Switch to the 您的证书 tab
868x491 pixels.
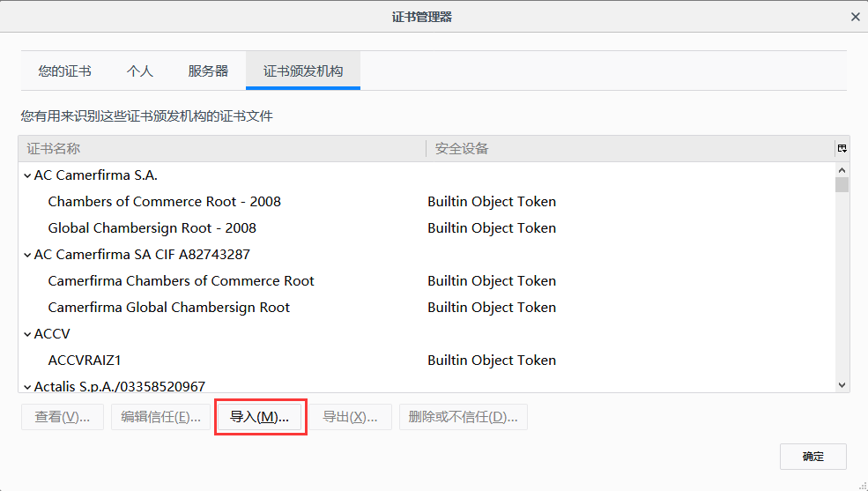(64, 71)
